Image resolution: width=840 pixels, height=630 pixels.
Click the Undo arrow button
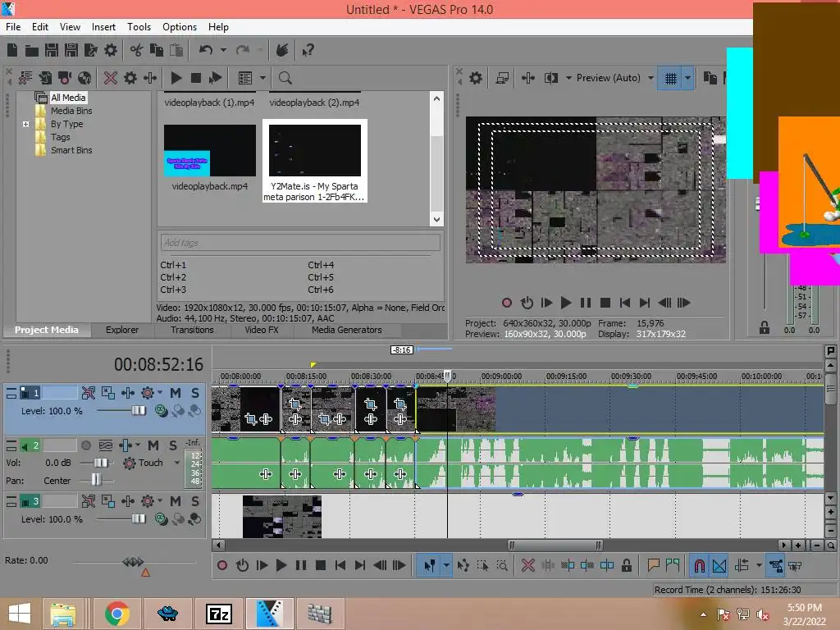[x=206, y=50]
